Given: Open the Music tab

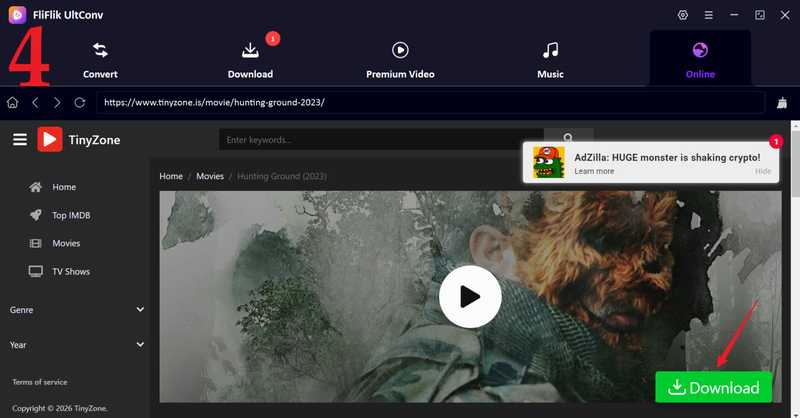Looking at the screenshot, I should 550,60.
